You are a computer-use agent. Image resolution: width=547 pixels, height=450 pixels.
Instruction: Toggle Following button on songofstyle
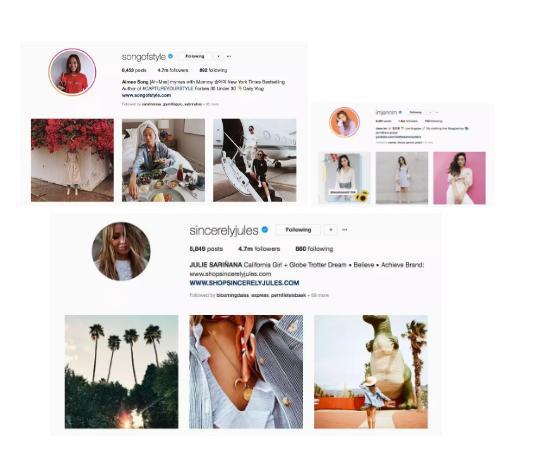click(x=195, y=56)
